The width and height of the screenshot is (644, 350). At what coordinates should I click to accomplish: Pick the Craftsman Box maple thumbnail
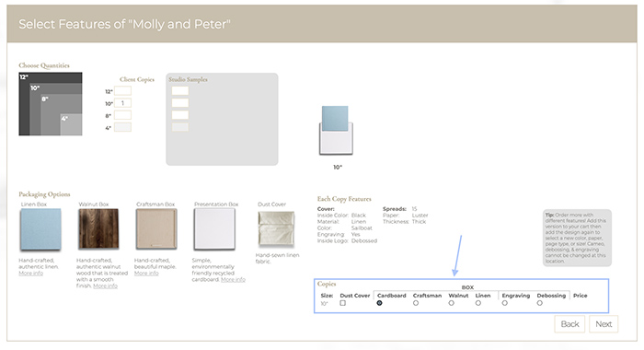pyautogui.click(x=156, y=229)
